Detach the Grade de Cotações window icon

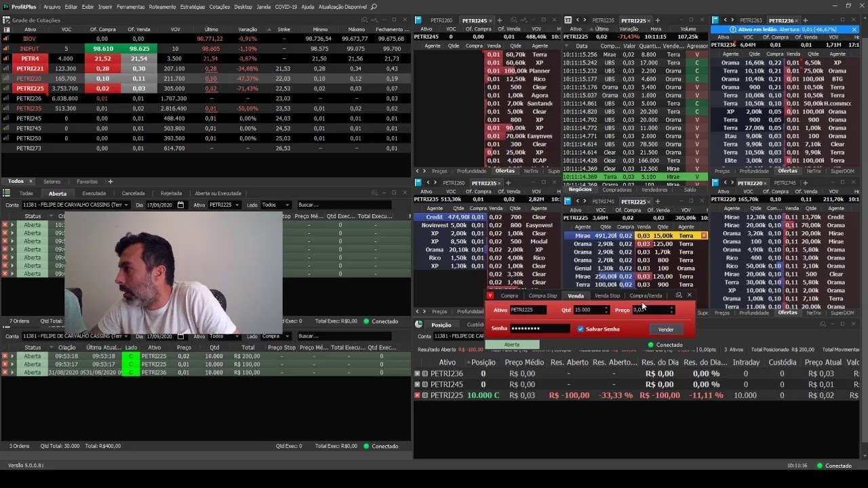(364, 20)
